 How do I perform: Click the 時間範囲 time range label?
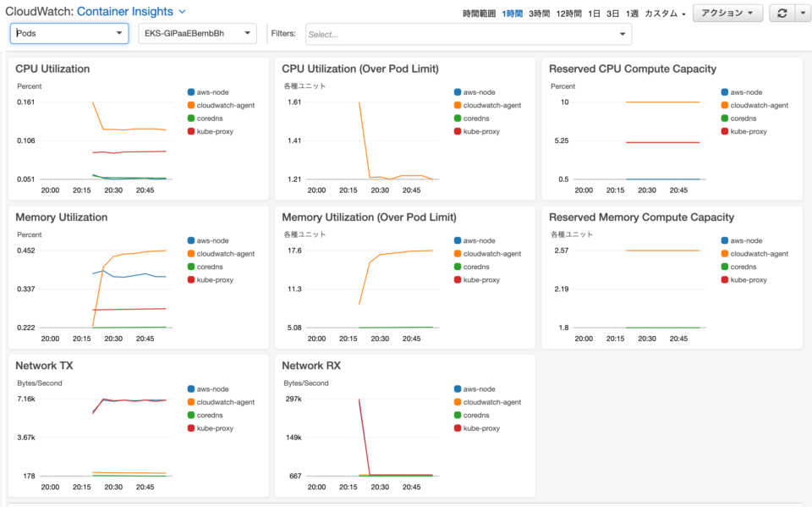pyautogui.click(x=479, y=14)
